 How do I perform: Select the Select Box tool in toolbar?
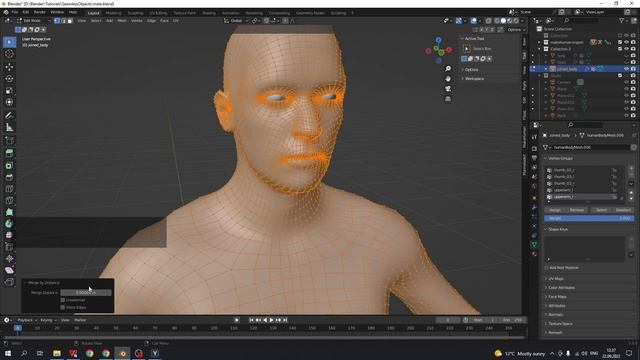(9, 42)
